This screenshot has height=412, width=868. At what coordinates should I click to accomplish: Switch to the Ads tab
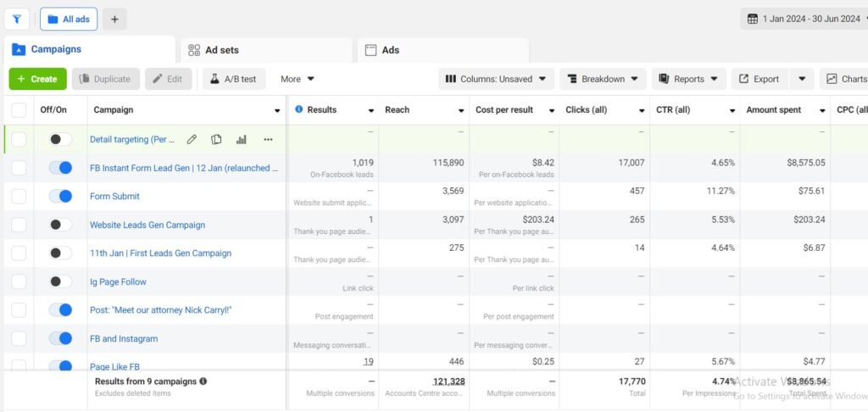click(x=442, y=50)
